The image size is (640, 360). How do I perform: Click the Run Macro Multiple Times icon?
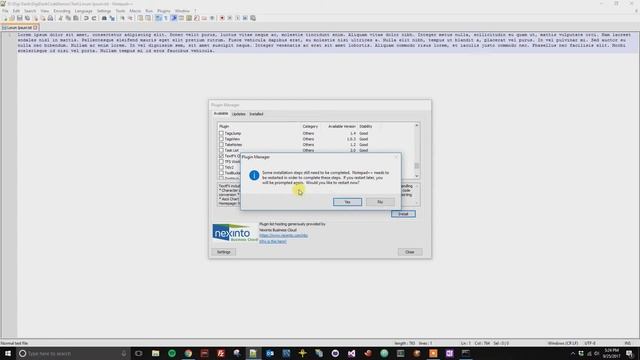tap(245, 18)
